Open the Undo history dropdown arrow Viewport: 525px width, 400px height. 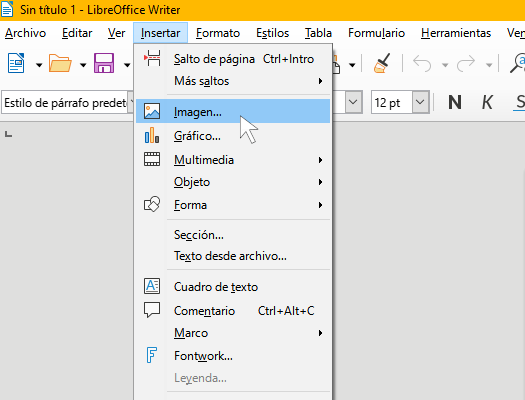[x=445, y=65]
